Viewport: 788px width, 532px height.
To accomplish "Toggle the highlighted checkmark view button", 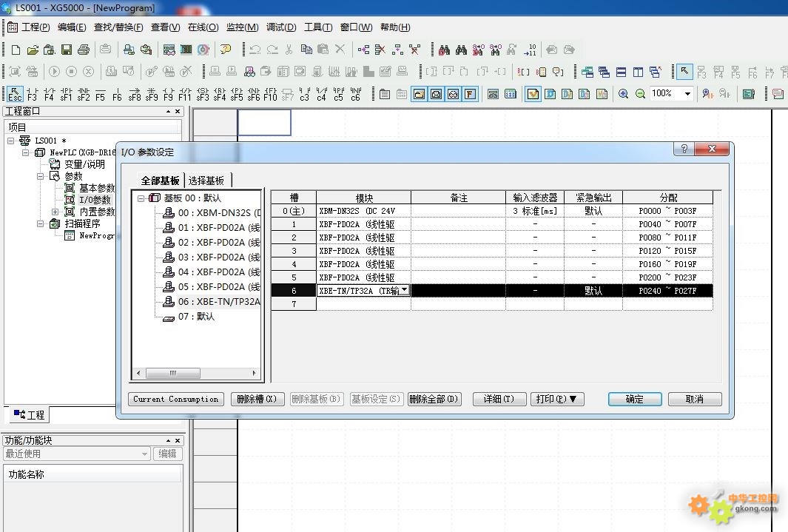I will click(x=533, y=94).
